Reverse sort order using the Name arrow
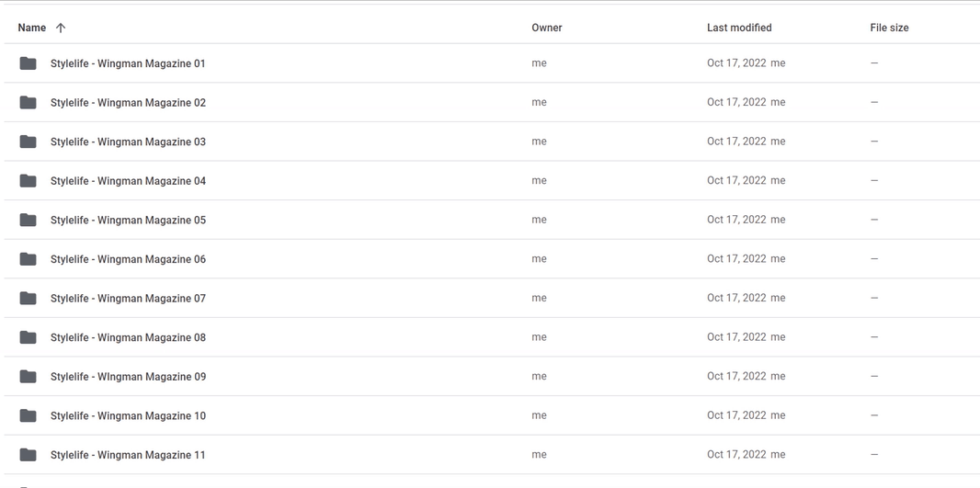Screen dimensions: 980x488 [61, 28]
